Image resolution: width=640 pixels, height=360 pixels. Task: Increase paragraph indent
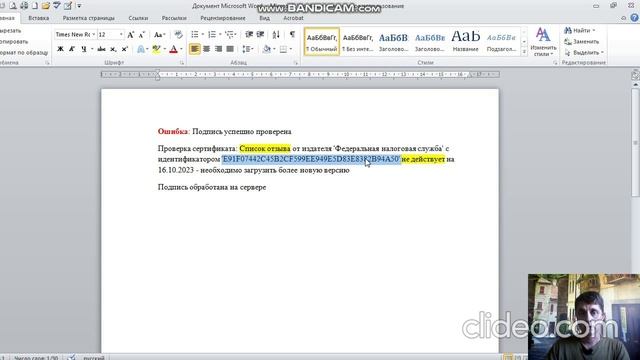pos(260,34)
